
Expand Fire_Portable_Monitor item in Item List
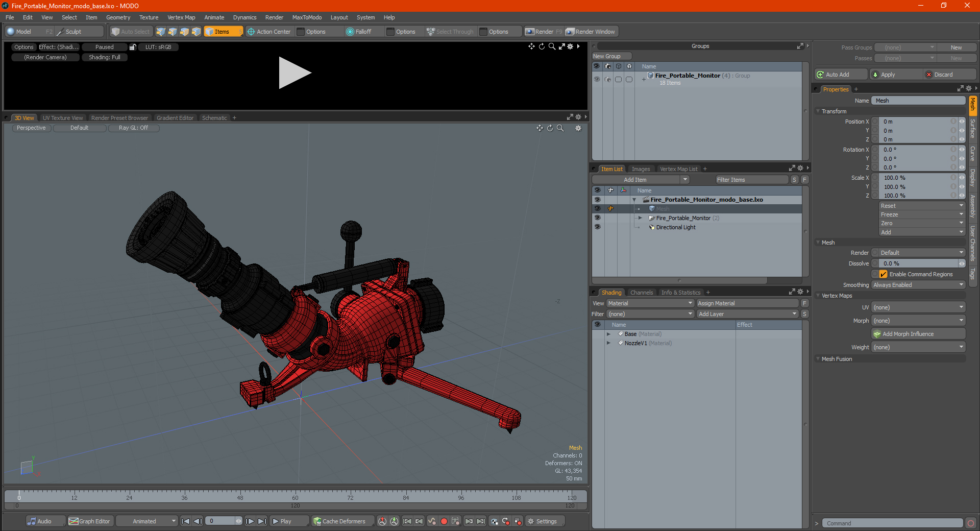click(640, 218)
